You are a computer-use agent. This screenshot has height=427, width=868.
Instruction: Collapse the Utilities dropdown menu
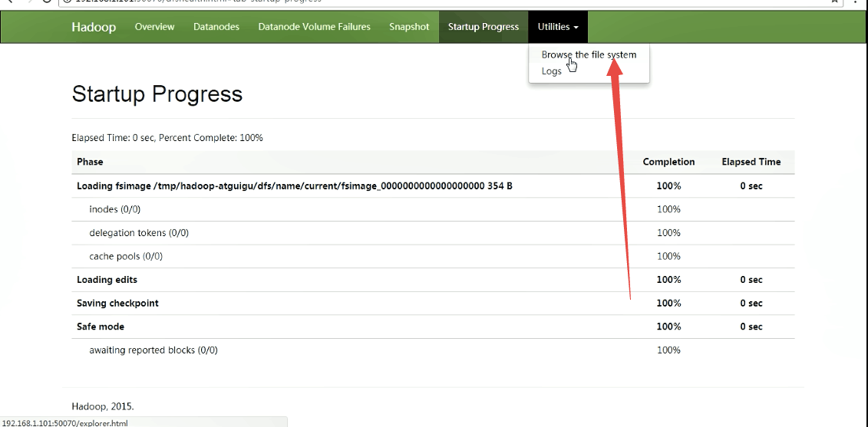558,27
